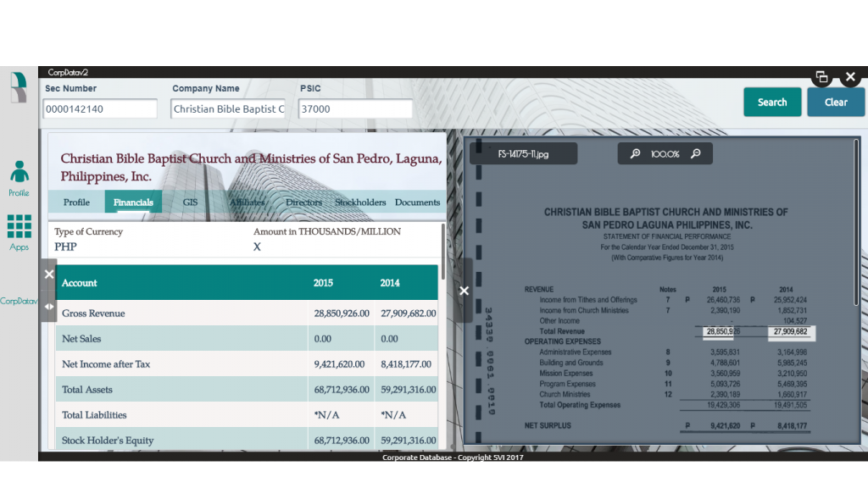The height and width of the screenshot is (488, 868).
Task: Open the Stockholders tab
Action: click(x=360, y=202)
